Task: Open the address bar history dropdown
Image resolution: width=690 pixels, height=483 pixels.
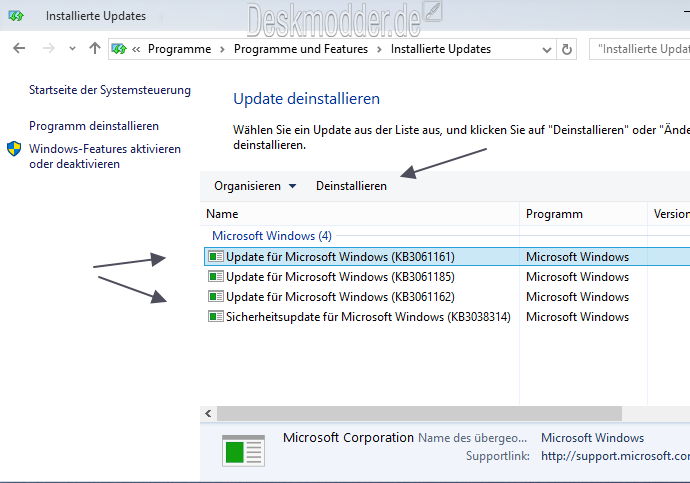Action: 547,50
